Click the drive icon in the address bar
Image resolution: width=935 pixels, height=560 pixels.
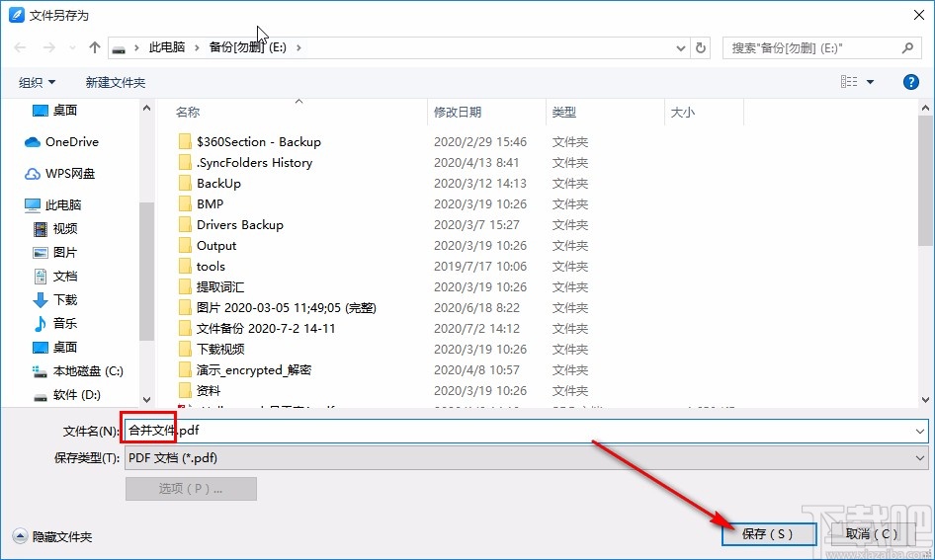120,48
